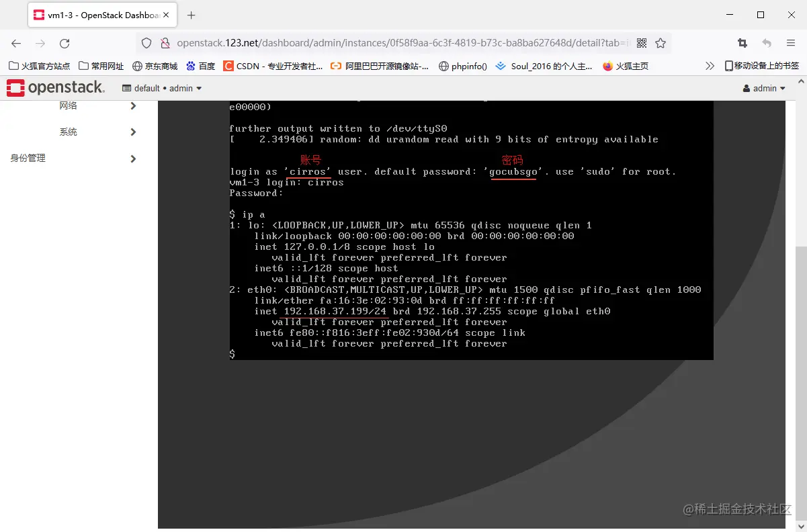The image size is (807, 532).
Task: Open the 火狐官方站点 bookmark folder
Action: tap(40, 66)
